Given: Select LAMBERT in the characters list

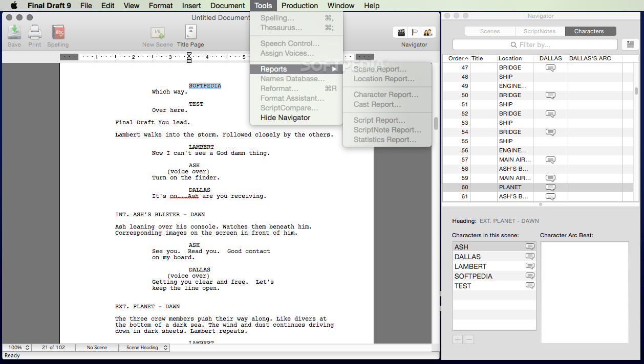Looking at the screenshot, I should [x=495, y=266].
